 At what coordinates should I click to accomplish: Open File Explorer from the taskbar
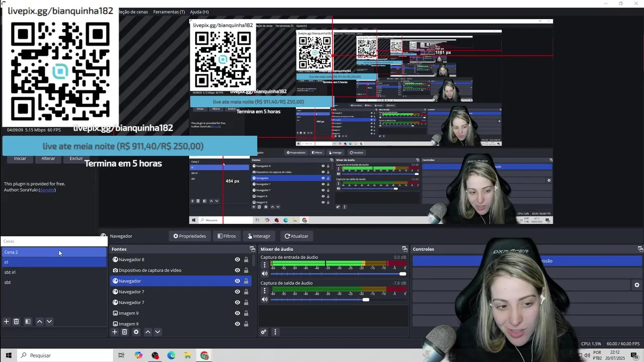point(188,355)
